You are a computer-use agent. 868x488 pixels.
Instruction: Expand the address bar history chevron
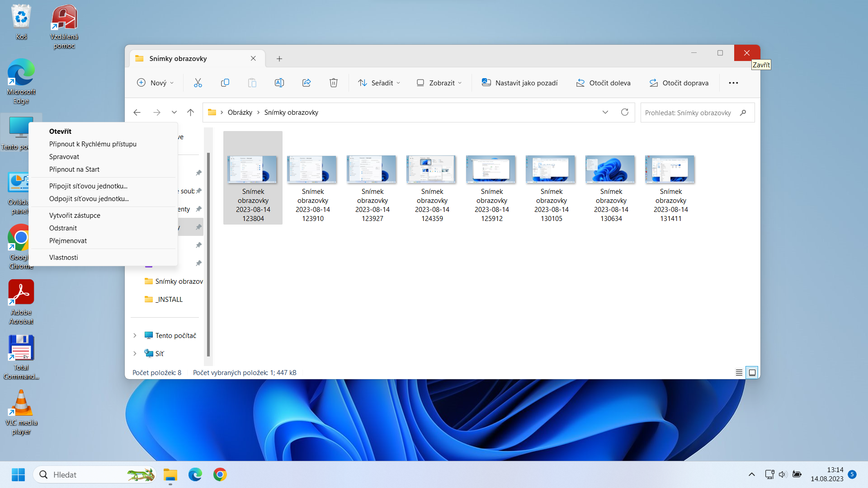point(605,113)
